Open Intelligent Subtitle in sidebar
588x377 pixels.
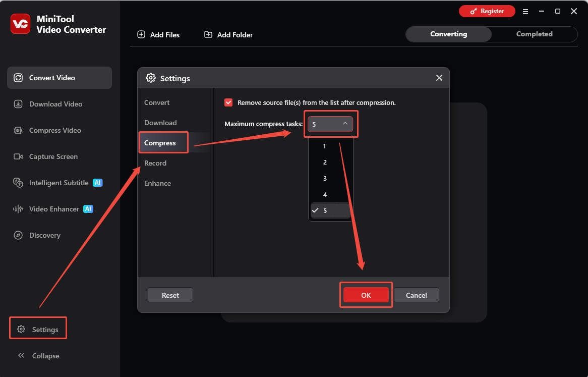[x=59, y=183]
